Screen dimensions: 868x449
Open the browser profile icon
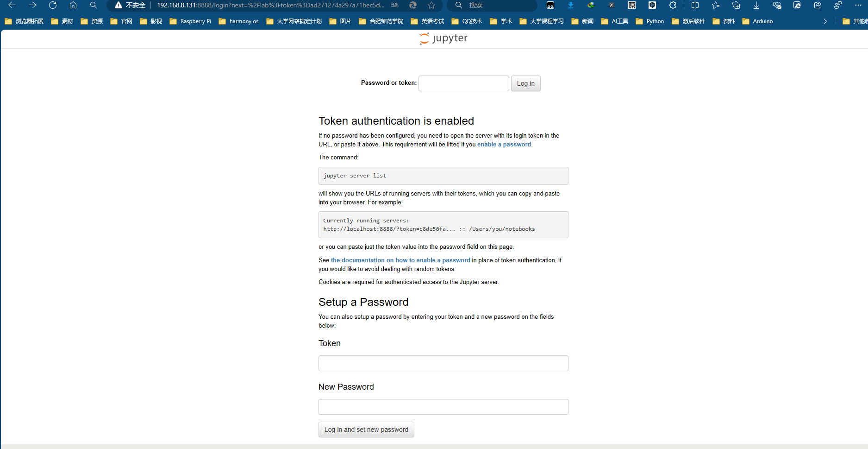click(837, 5)
